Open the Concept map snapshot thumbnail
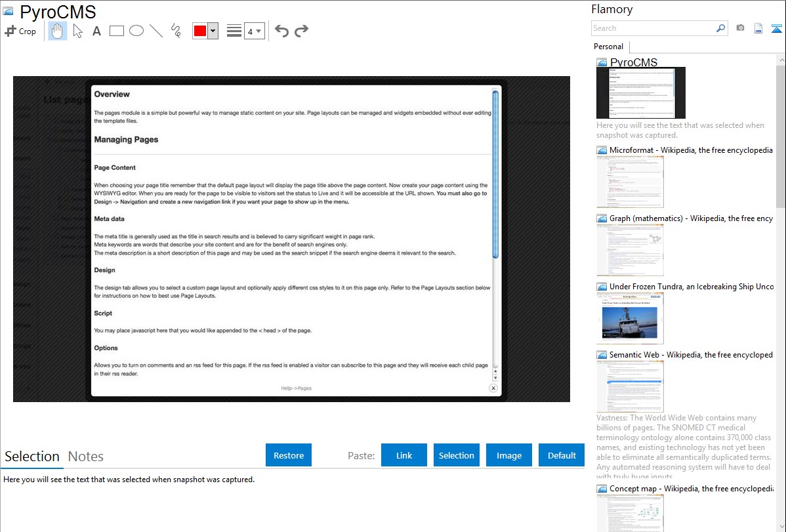 pos(630,513)
